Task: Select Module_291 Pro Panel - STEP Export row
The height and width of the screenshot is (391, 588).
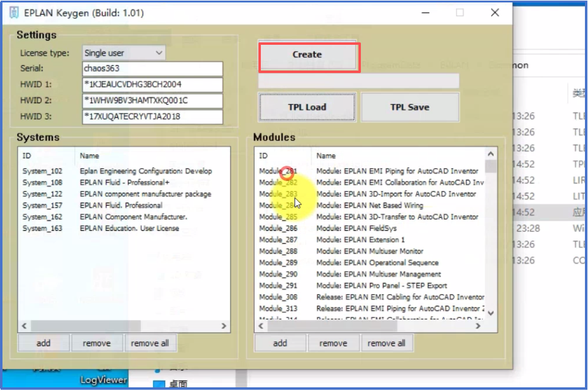Action: [370, 286]
